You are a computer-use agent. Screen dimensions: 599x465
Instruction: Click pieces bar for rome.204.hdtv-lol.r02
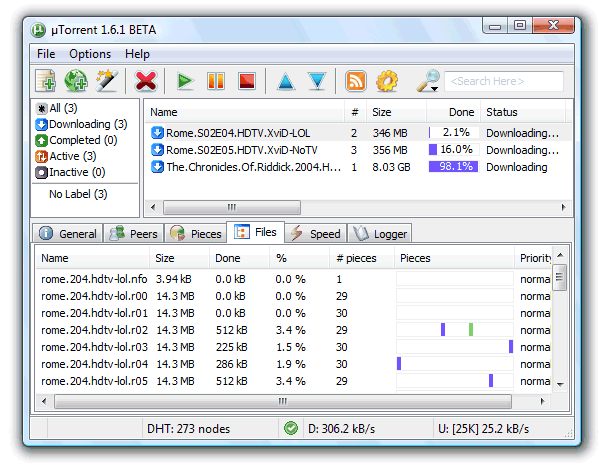coord(455,330)
